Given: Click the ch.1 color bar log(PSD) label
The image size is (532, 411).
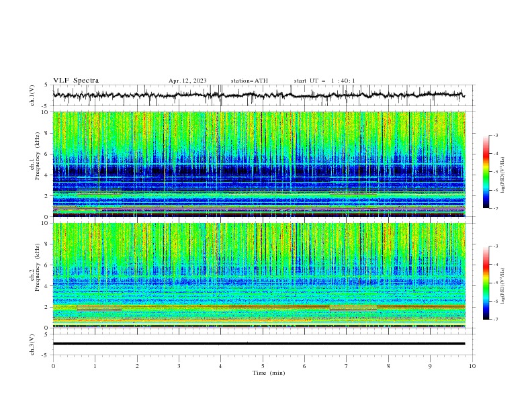Looking at the screenshot, I should point(503,175).
